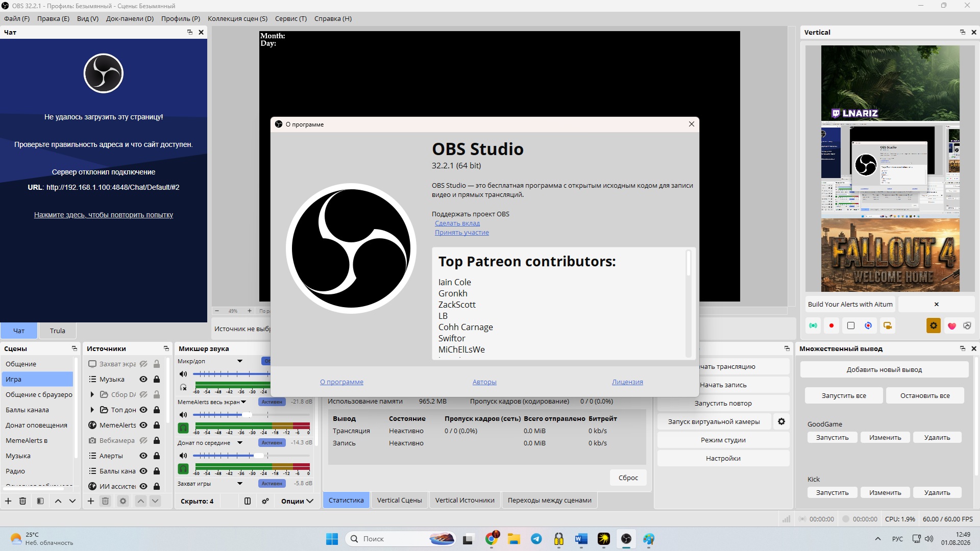The height and width of the screenshot is (551, 980).
Task: Expand the Топ дон source group
Action: (x=92, y=410)
